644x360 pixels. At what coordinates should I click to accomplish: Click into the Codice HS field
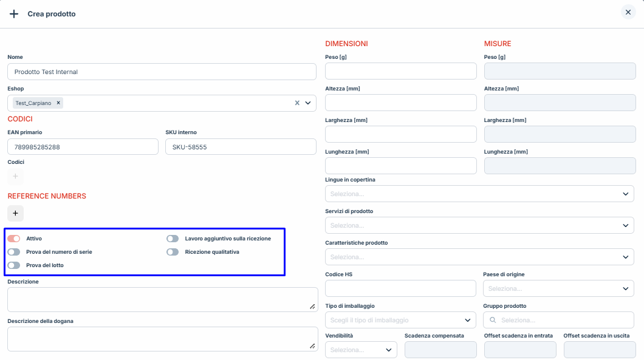pos(400,288)
